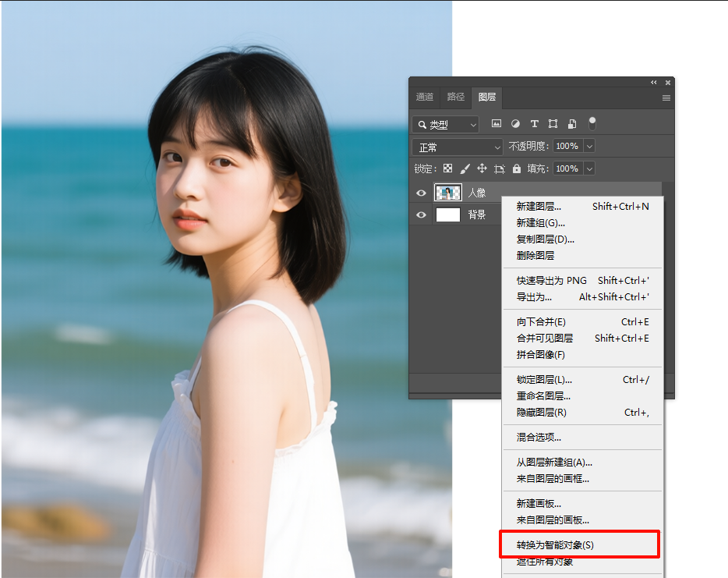Select lock position icon in lock row
This screenshot has height=578, width=728.
tap(482, 168)
